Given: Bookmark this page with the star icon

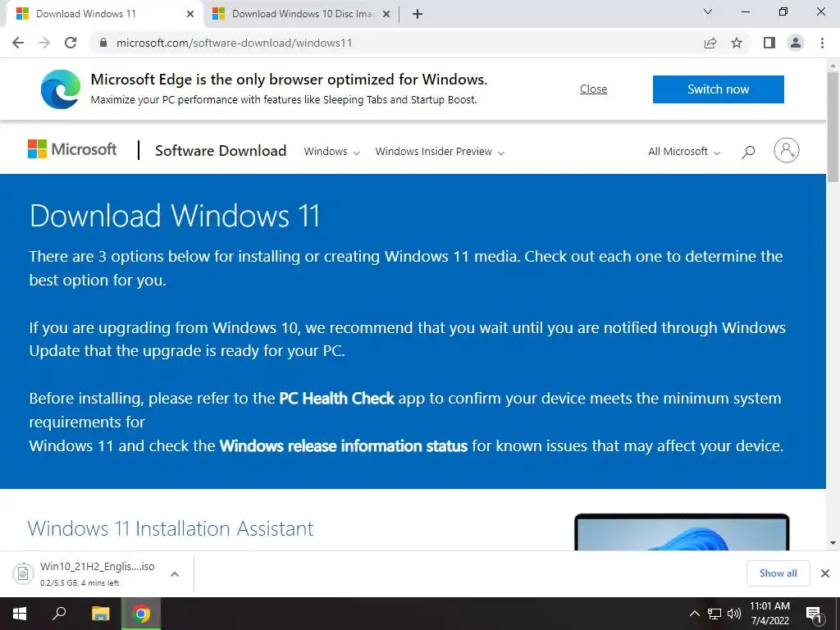Looking at the screenshot, I should [x=737, y=43].
